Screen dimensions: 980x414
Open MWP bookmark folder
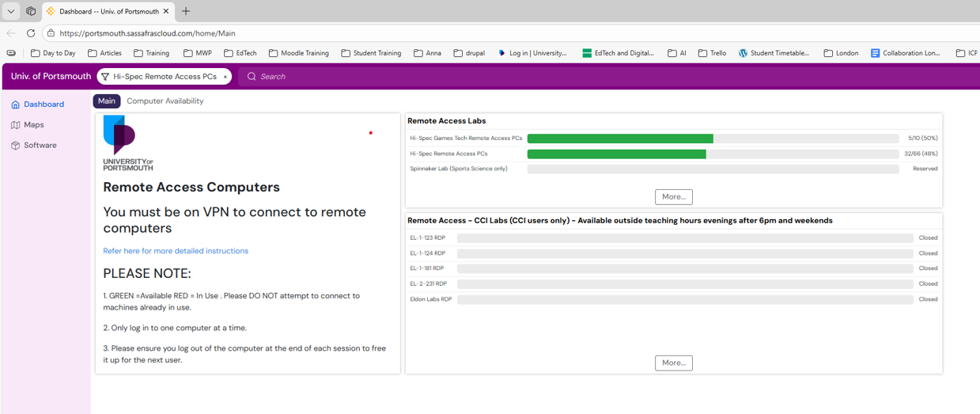pos(198,53)
